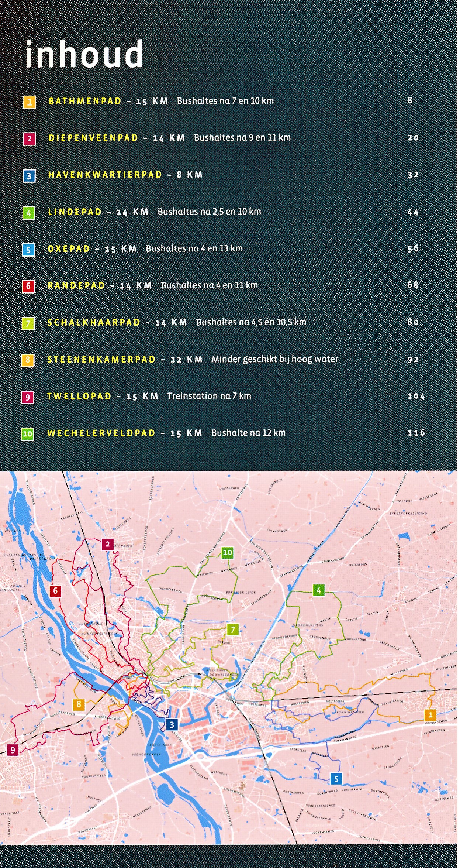Click the TWELLOPAD route title

click(79, 397)
